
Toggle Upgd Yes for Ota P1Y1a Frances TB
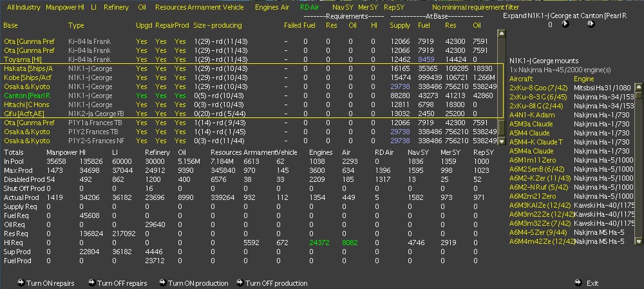click(141, 123)
